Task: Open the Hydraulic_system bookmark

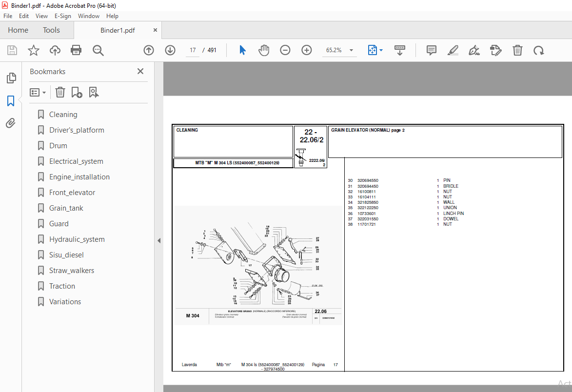Action: point(77,239)
